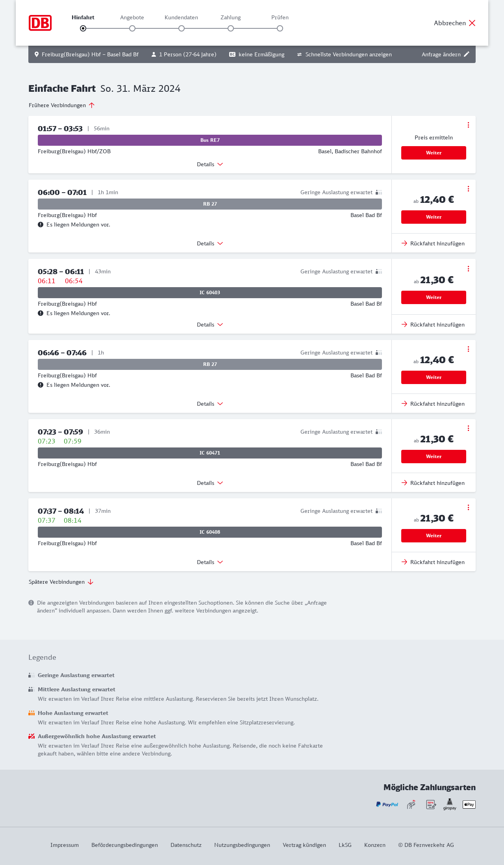Load later connections via Spätere Verbindungen

61,582
